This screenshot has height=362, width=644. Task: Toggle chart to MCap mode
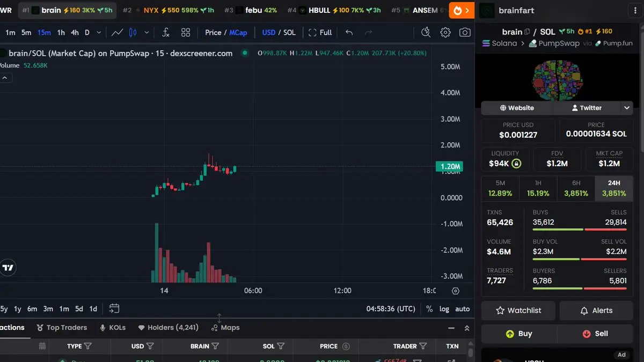(238, 32)
